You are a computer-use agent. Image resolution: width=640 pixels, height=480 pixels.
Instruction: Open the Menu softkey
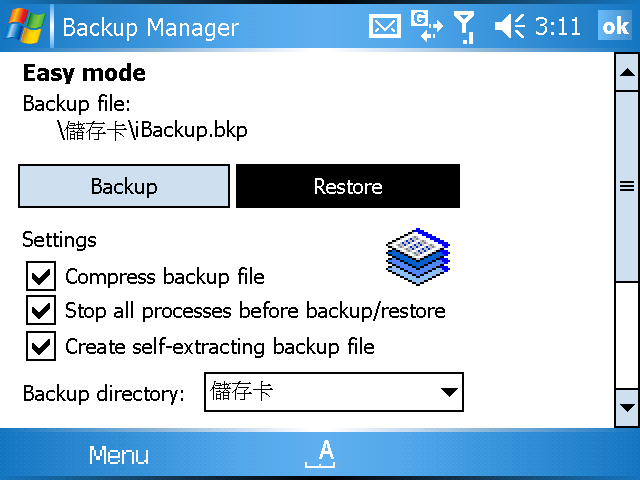(x=119, y=454)
